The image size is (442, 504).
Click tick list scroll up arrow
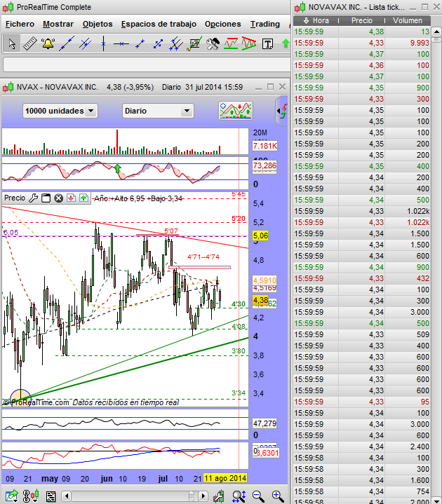point(436,32)
